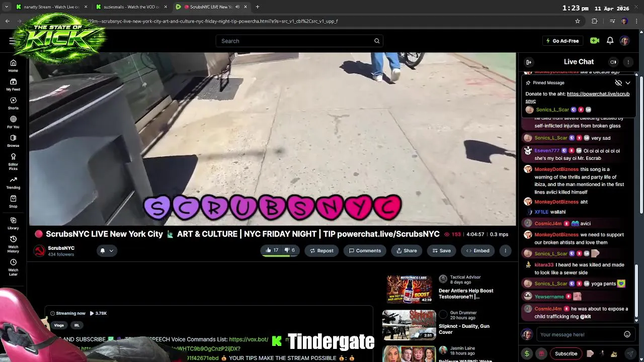Open 'Slipknot - Duality, Gun Cover' title
The width and height of the screenshot is (644, 362).
[x=464, y=329]
